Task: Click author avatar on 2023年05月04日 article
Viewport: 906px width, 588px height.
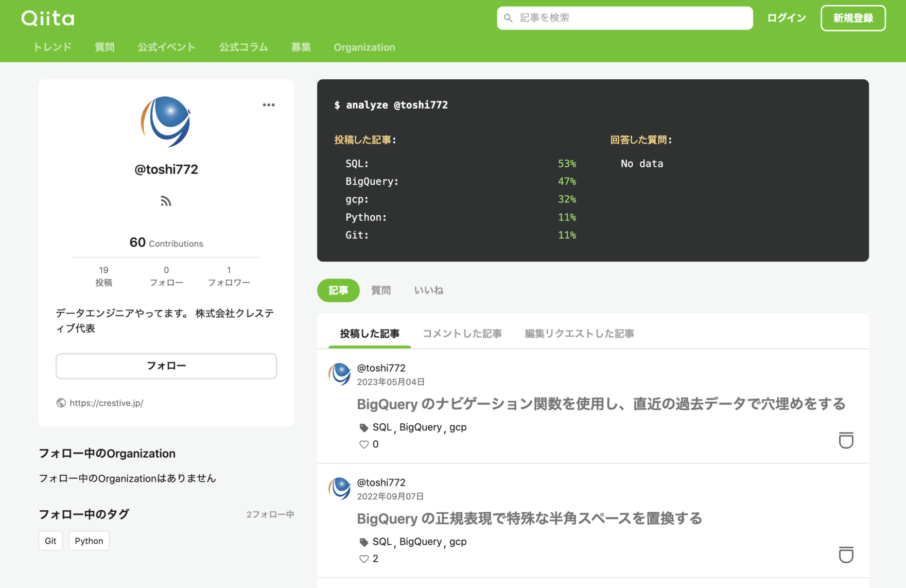Action: (340, 374)
